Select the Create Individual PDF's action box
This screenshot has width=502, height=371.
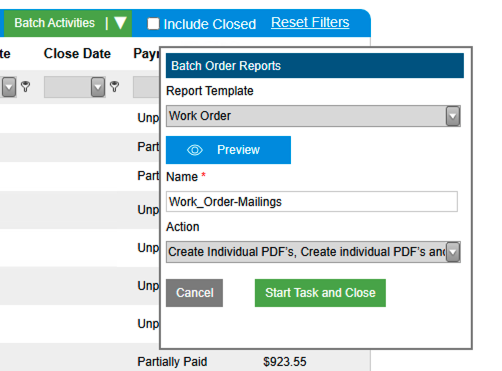(313, 252)
